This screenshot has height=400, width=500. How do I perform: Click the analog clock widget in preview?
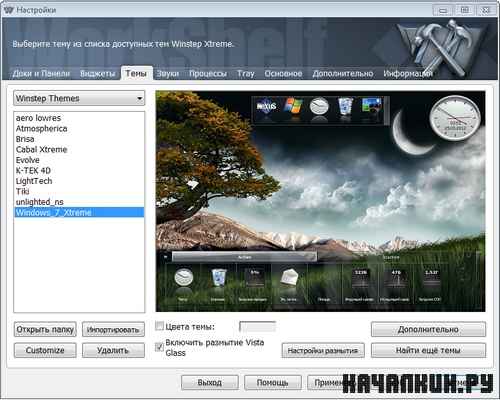click(455, 118)
